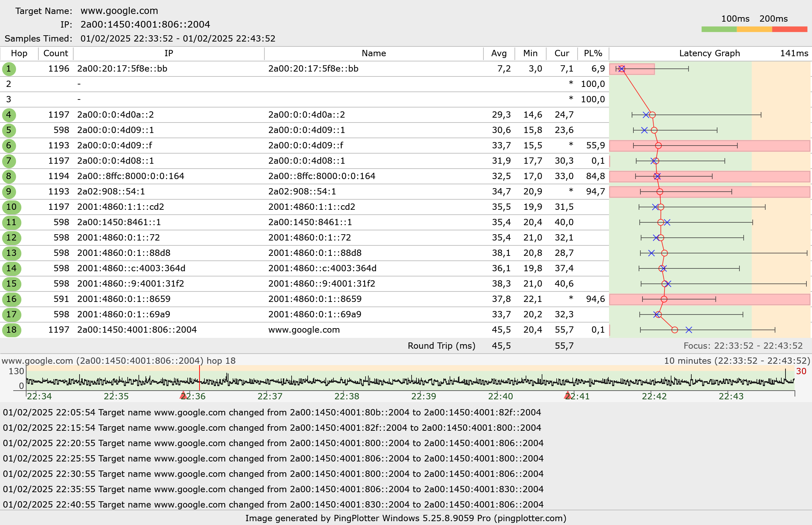The width and height of the screenshot is (812, 525).
Task: Select hop 8 IP 2a00::8ffc:8000:0:0:164
Action: 130,176
